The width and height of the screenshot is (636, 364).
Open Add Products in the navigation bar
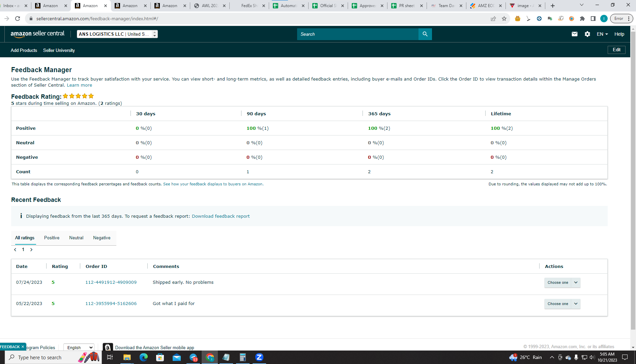(x=24, y=50)
